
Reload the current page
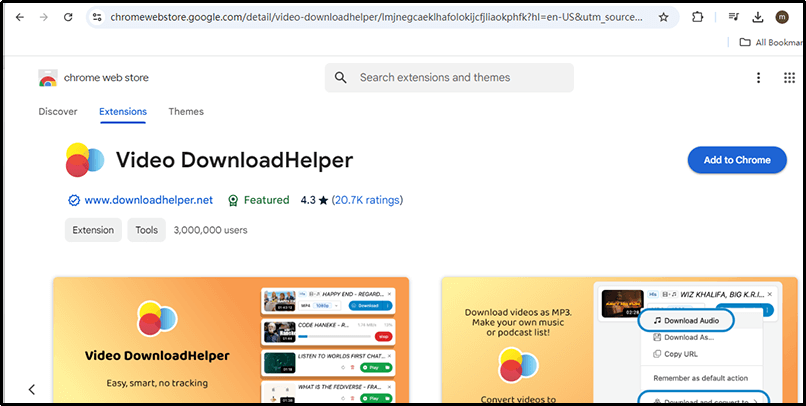[x=67, y=18]
